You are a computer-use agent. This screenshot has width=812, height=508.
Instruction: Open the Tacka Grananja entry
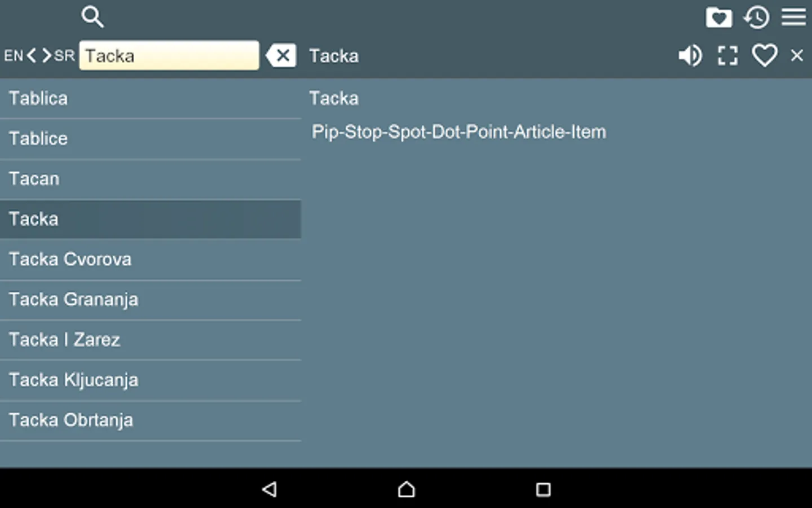[x=151, y=300]
